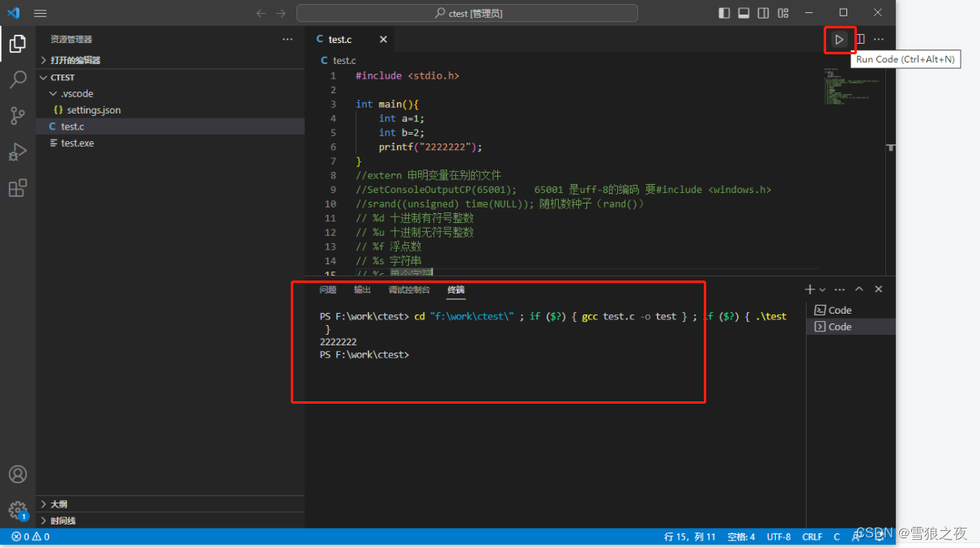Click the ctest command center search box
The image size is (980, 548).
467,13
